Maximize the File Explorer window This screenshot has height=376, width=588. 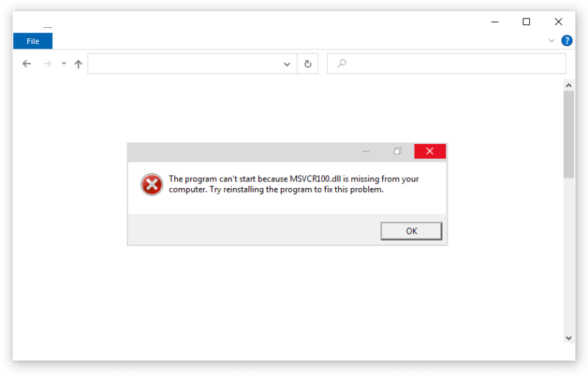point(526,22)
